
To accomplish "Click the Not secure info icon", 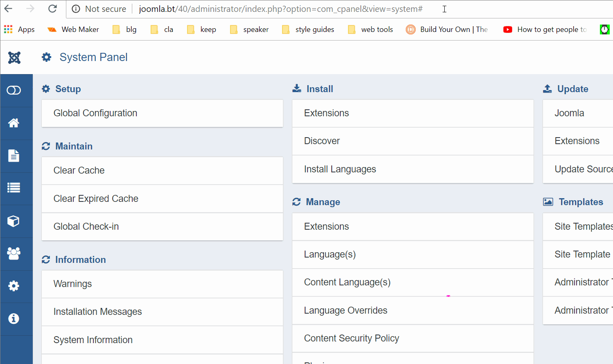I will pyautogui.click(x=76, y=9).
